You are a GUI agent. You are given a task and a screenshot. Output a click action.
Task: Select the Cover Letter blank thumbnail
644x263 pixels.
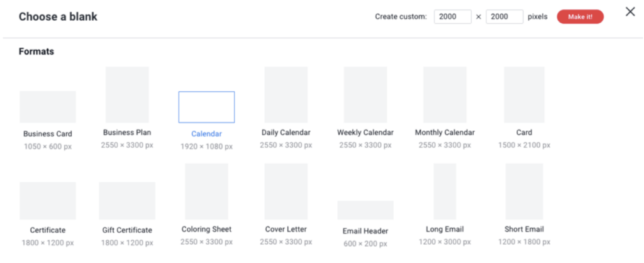pos(286,191)
